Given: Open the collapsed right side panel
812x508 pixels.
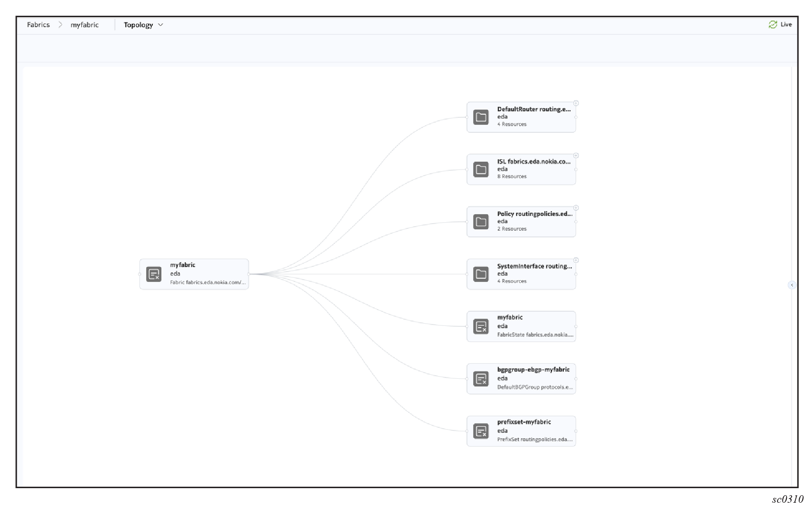Looking at the screenshot, I should click(792, 285).
